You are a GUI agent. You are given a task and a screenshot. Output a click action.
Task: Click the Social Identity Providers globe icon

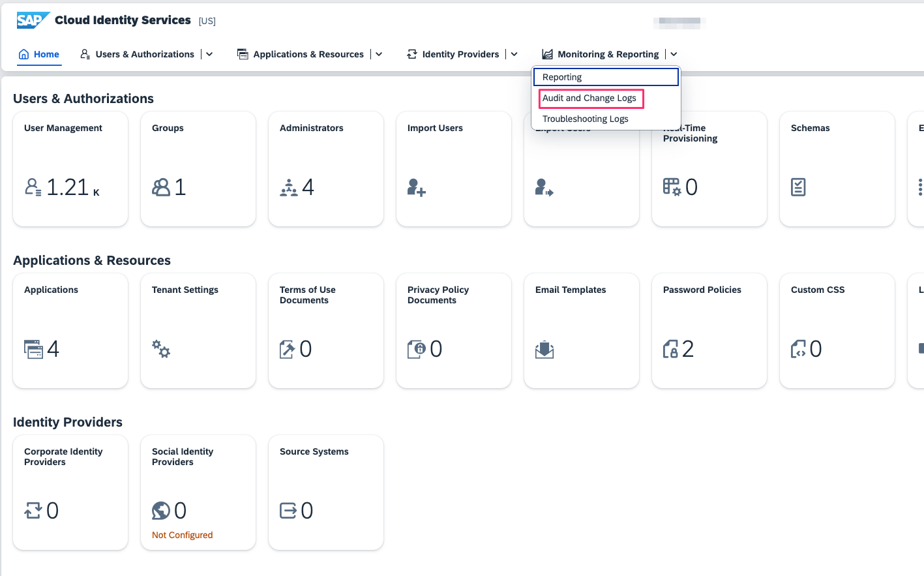pyautogui.click(x=160, y=511)
